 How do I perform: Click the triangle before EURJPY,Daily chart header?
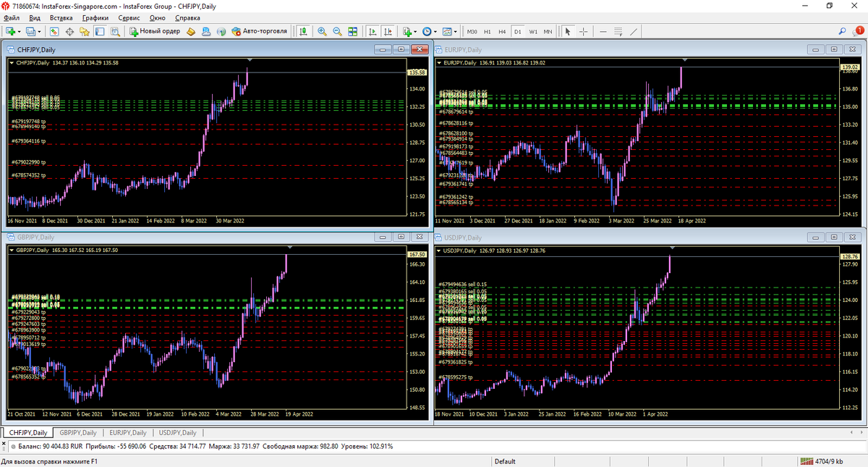coord(439,63)
